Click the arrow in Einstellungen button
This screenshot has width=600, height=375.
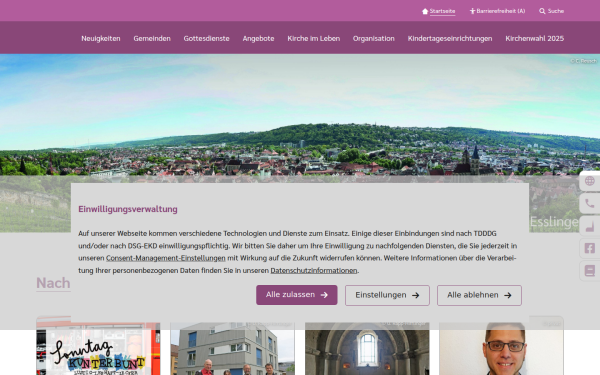pos(416,295)
